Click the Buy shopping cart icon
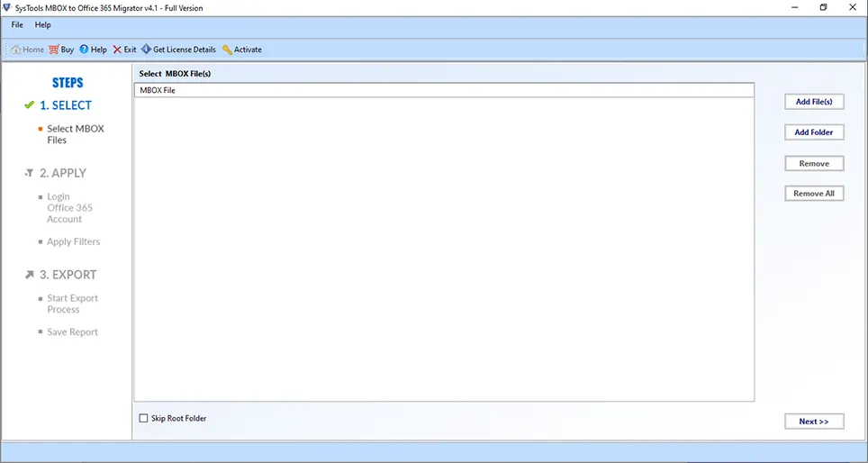868x463 pixels. tap(54, 50)
